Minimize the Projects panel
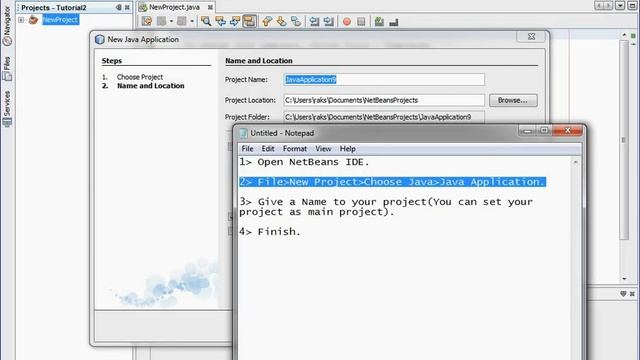 point(118,7)
